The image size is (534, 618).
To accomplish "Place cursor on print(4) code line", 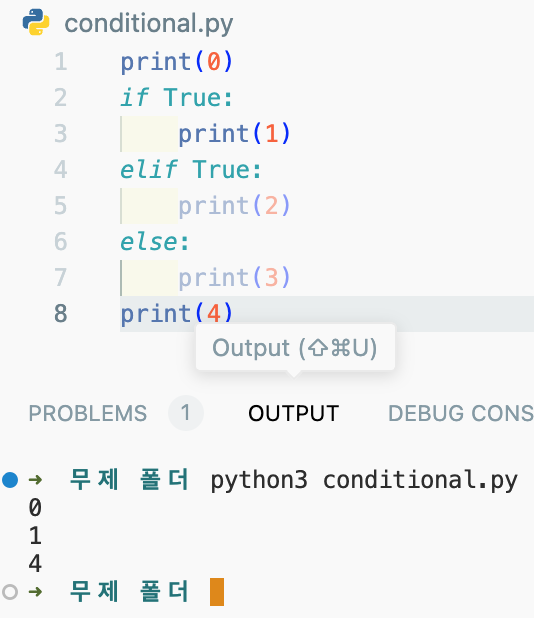I will pos(177,314).
